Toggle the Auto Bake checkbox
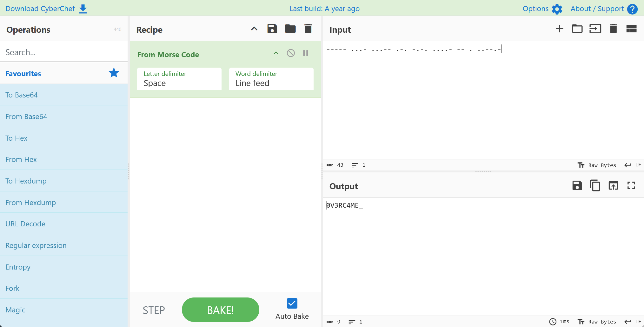 [x=292, y=304]
